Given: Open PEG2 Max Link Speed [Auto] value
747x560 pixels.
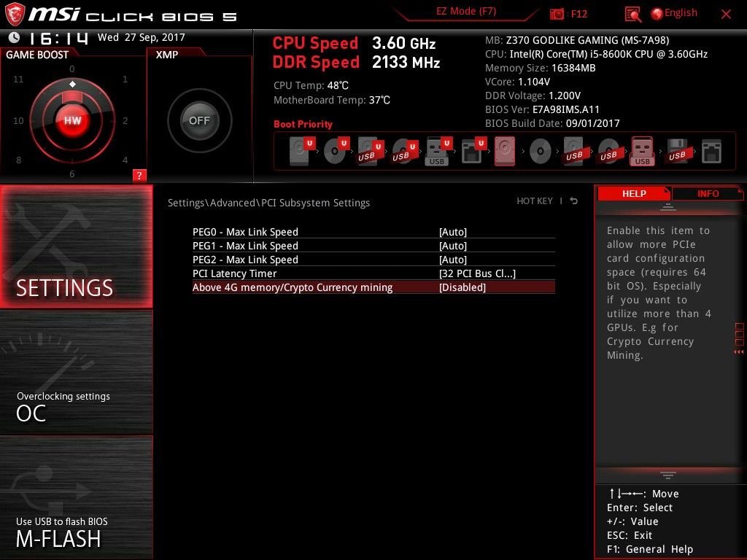Looking at the screenshot, I should 452,260.
